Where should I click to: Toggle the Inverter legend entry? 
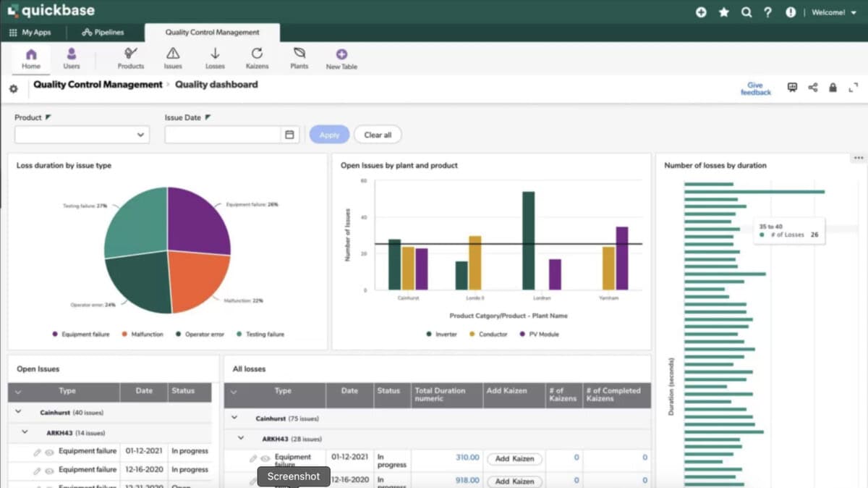click(441, 335)
